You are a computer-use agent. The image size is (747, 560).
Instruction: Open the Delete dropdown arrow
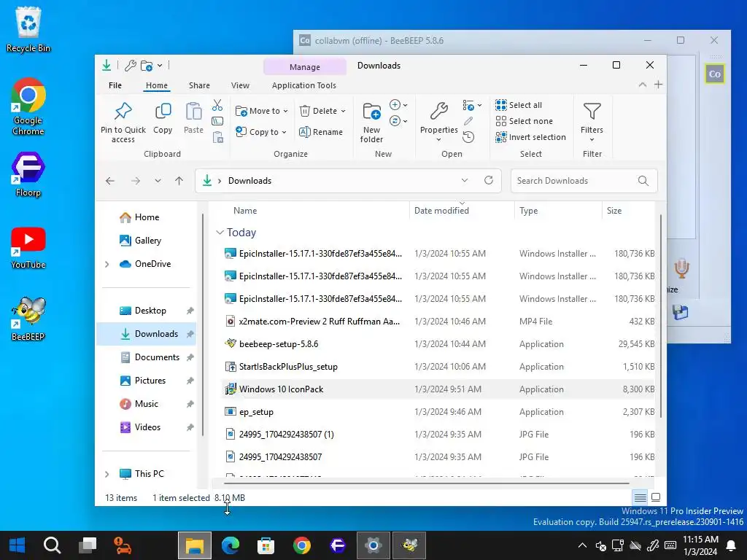343,111
